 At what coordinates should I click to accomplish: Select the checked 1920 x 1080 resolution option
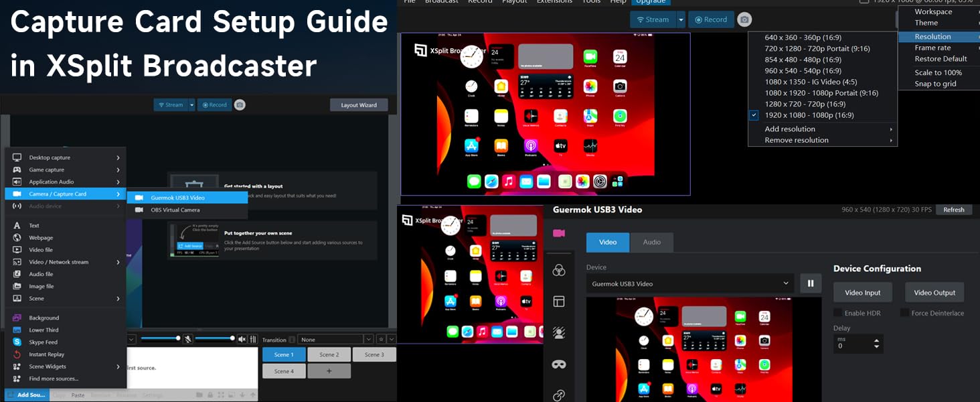point(809,115)
